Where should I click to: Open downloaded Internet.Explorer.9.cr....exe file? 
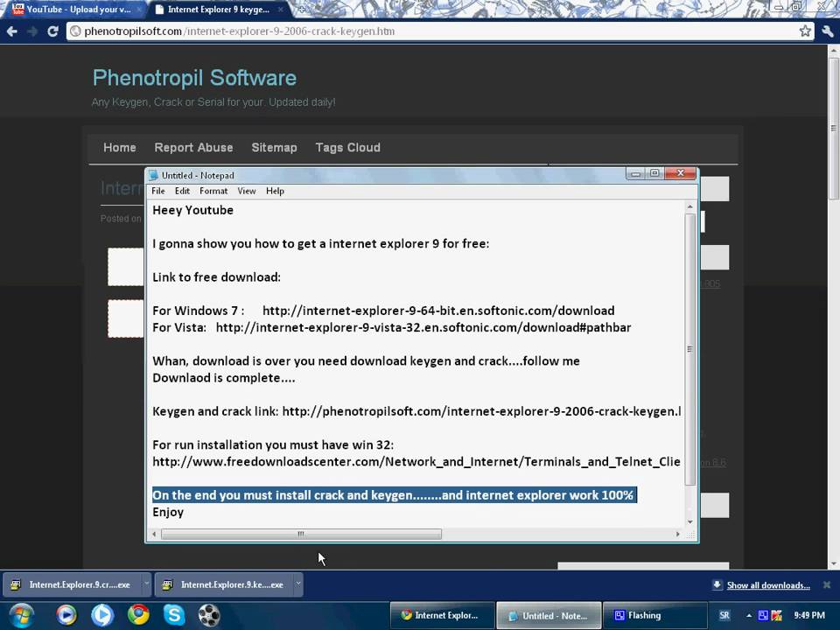tap(73, 584)
